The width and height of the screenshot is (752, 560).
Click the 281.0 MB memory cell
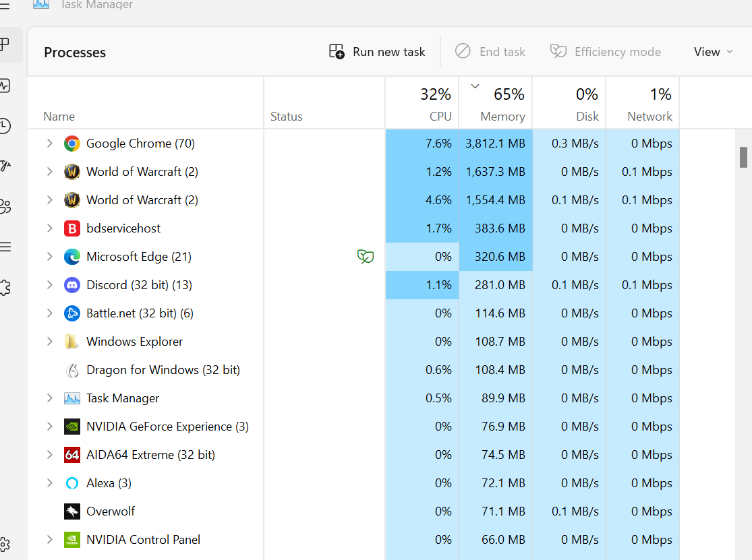(x=496, y=284)
